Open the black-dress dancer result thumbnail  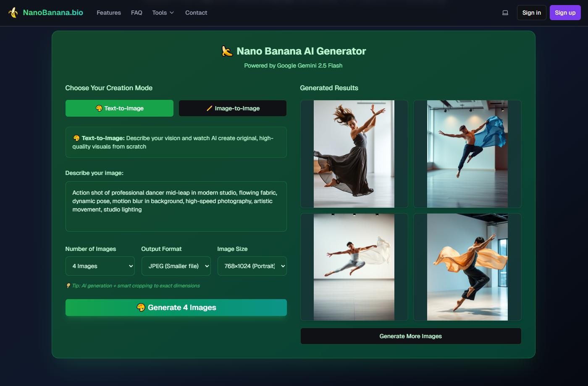(x=354, y=154)
